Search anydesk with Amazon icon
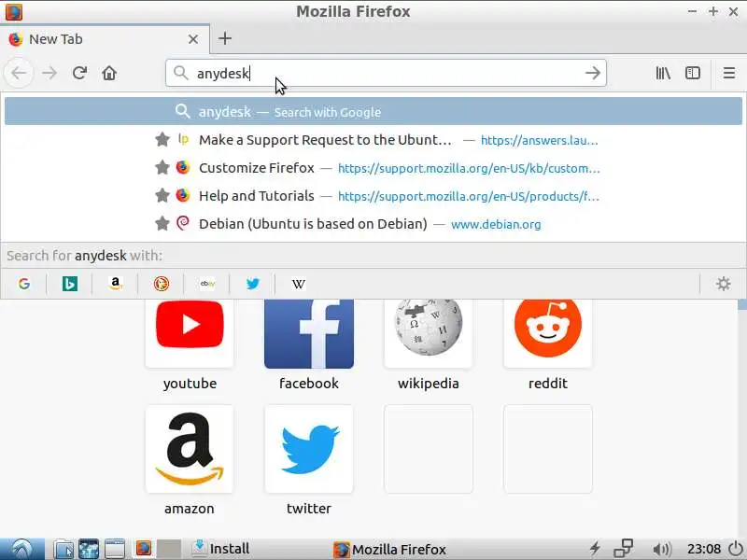Screen dimensions: 747x560 click(115, 284)
